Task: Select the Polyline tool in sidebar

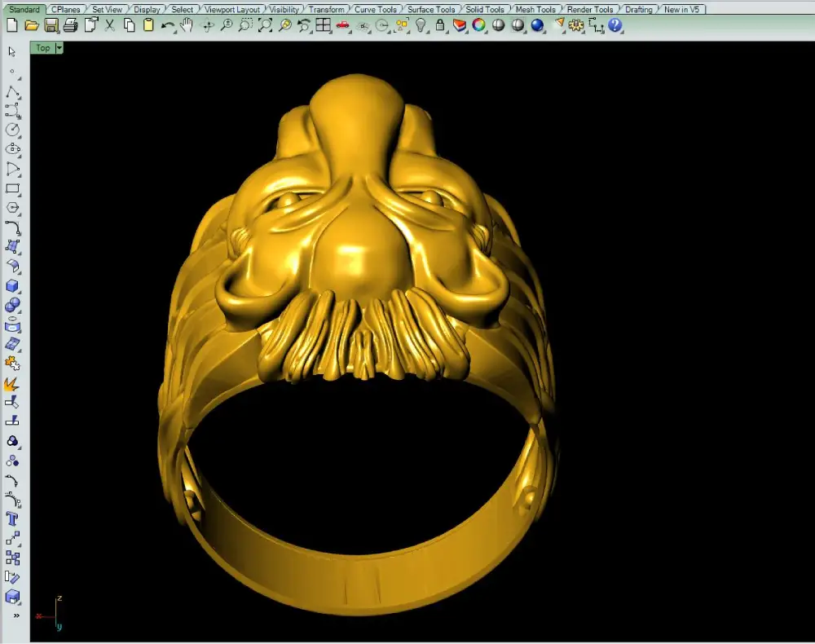Action: click(12, 92)
